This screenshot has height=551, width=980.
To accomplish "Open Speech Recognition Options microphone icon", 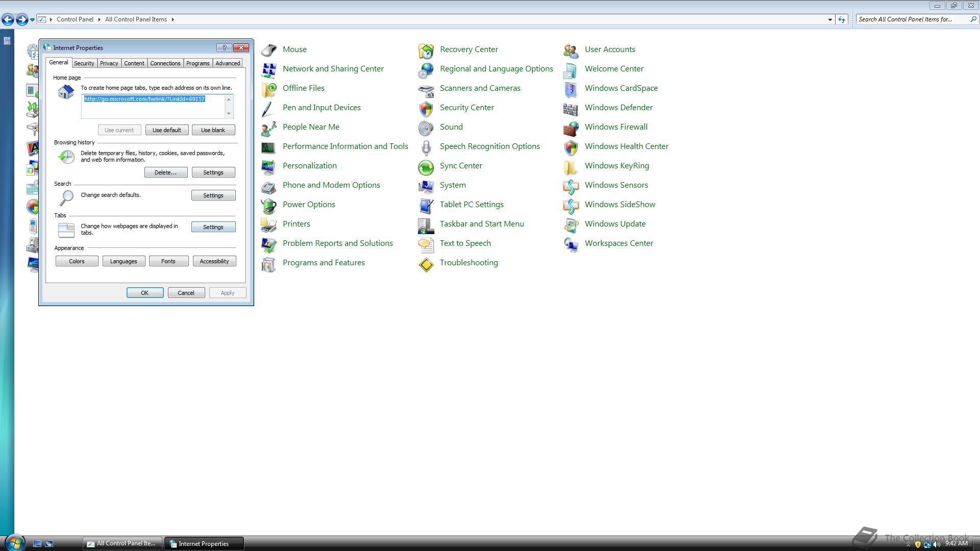I will click(426, 147).
